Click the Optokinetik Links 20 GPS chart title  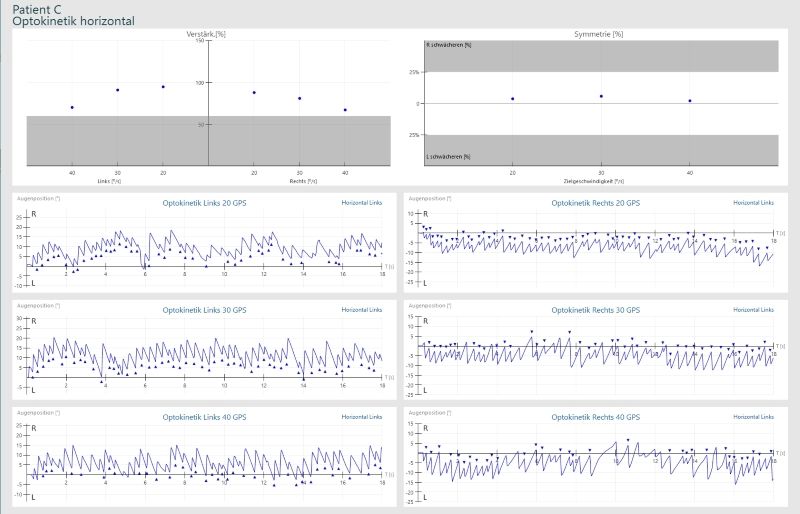pos(205,203)
